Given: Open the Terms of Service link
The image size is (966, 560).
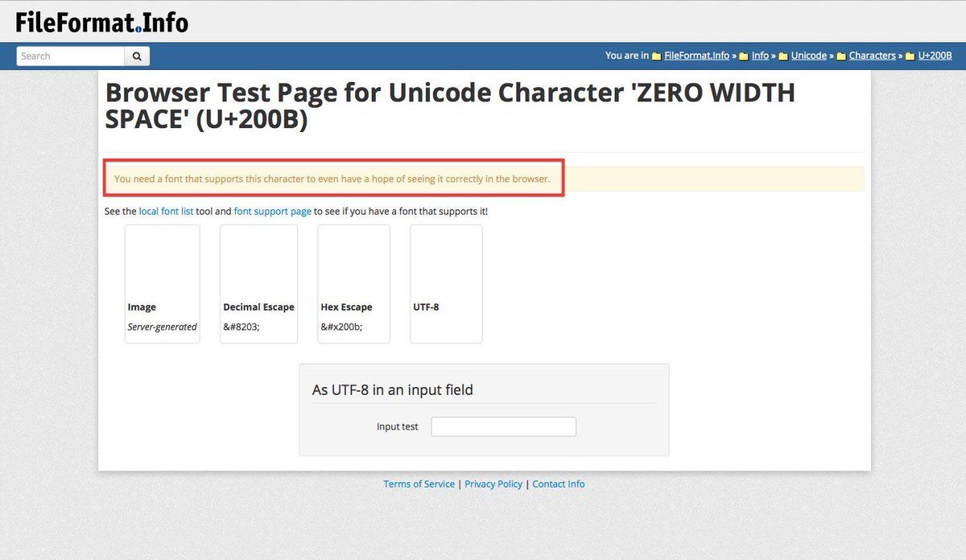Looking at the screenshot, I should (419, 484).
